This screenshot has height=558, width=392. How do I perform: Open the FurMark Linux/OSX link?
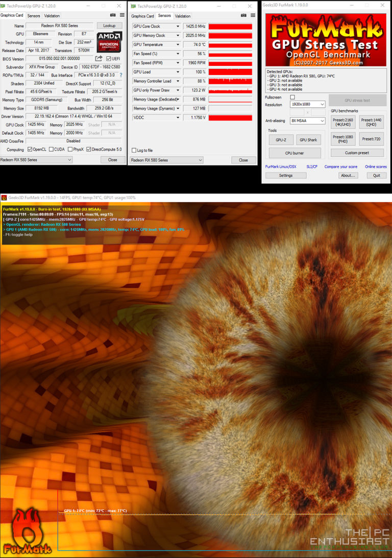click(281, 166)
